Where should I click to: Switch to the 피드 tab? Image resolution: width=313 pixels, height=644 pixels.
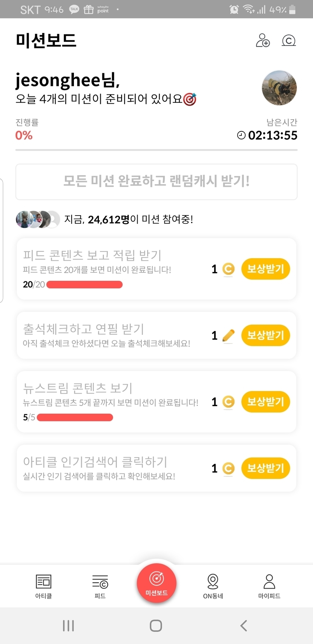pos(100,586)
